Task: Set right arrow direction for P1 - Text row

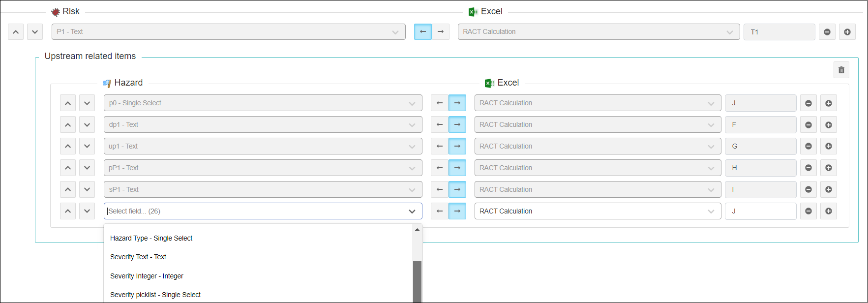Action: tap(441, 32)
